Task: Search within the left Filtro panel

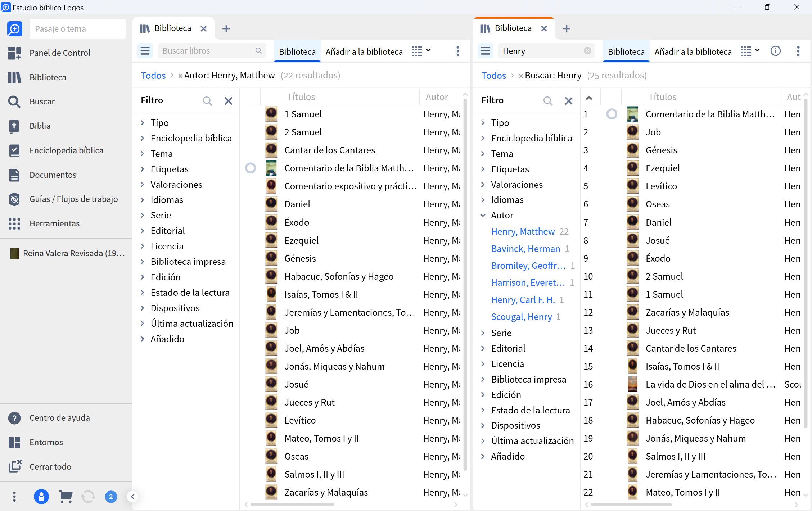Action: click(207, 101)
